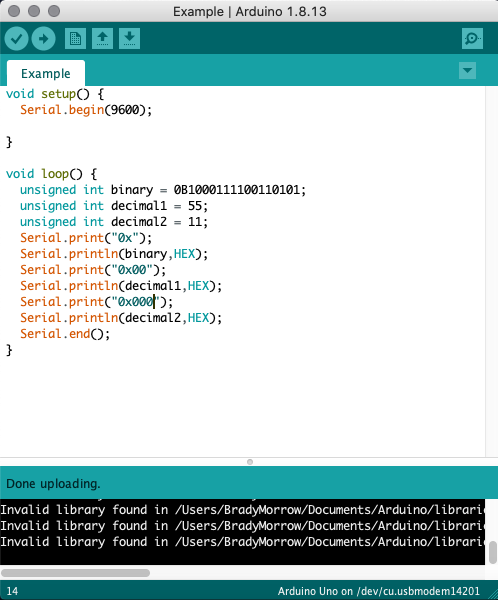This screenshot has height=600, width=498.
Task: Click the Serial.print("0x000"); line
Action: [x=96, y=302]
